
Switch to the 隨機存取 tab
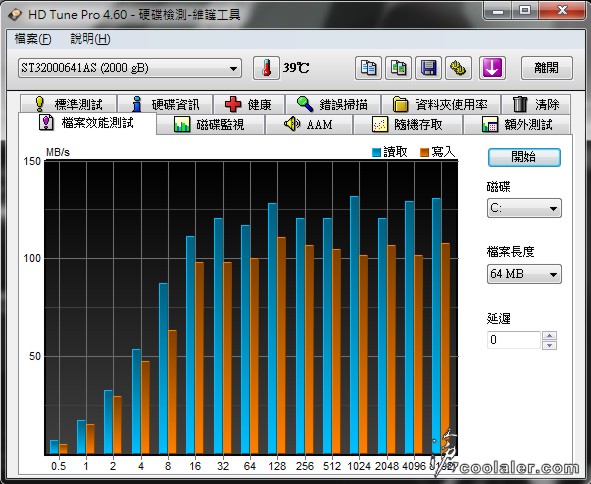point(408,124)
